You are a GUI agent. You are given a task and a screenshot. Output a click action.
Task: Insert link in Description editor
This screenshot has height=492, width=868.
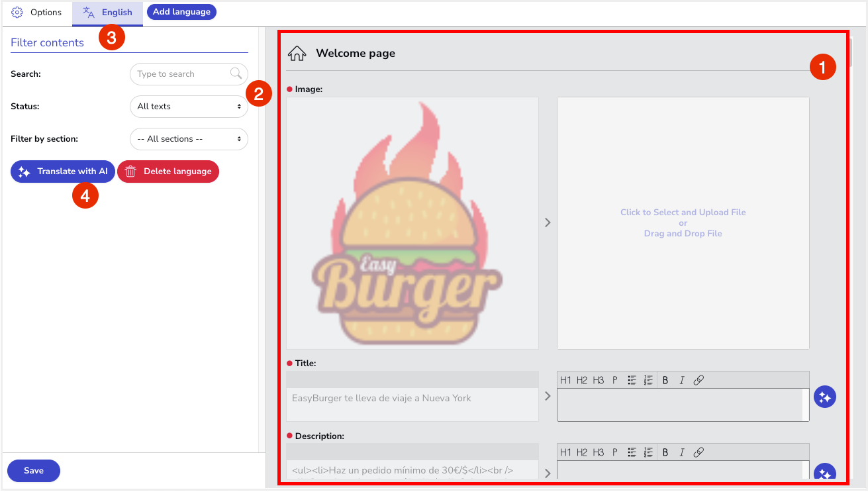click(x=699, y=452)
